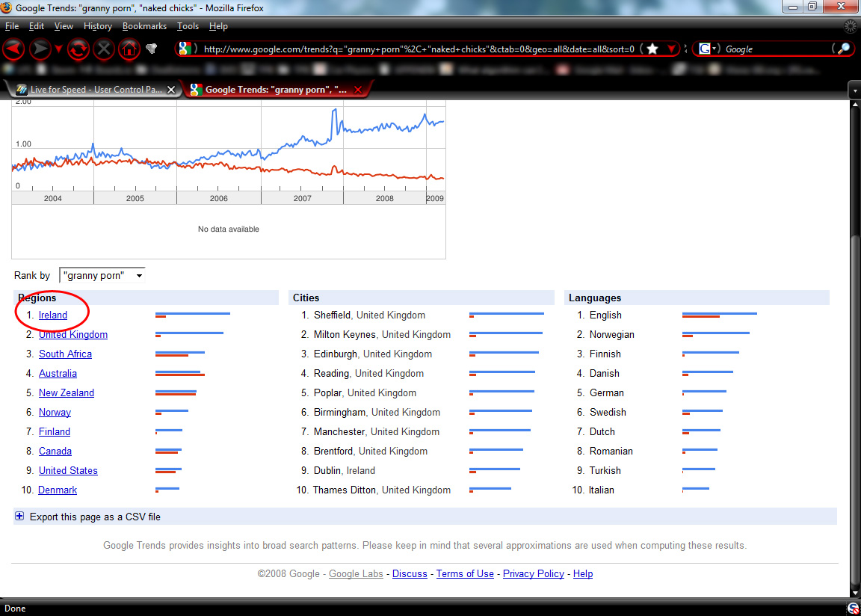
Task: Click the scrollbar down arrow
Action: (x=855, y=593)
